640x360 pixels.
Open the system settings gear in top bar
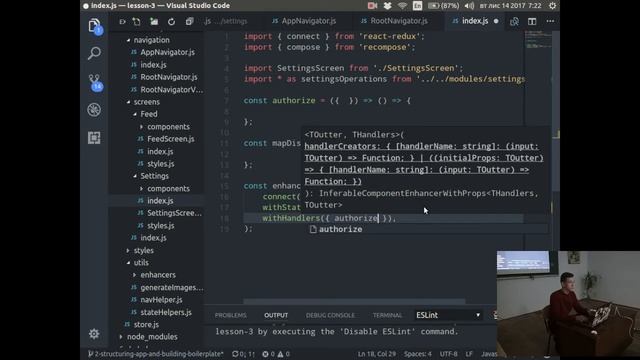(x=552, y=6)
